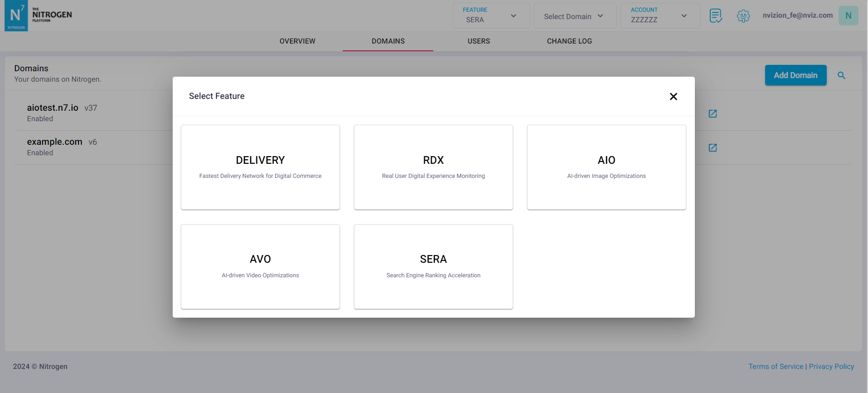The width and height of the screenshot is (868, 393).
Task: Open example.com external link icon
Action: click(713, 147)
